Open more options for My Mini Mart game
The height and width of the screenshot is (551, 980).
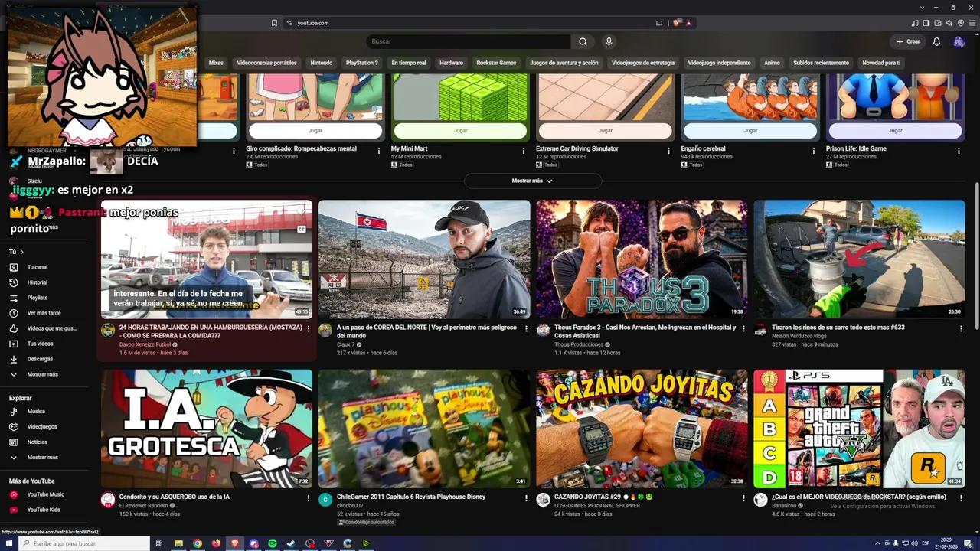tap(524, 151)
